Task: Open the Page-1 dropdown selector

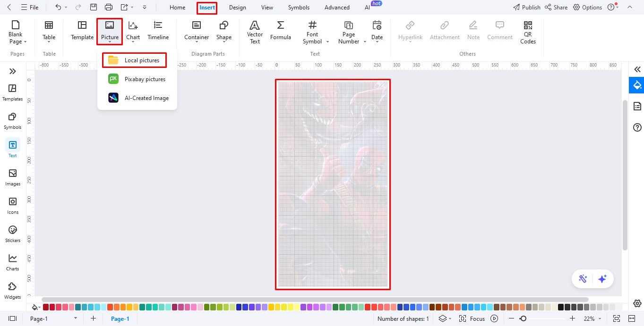Action: [x=53, y=319]
